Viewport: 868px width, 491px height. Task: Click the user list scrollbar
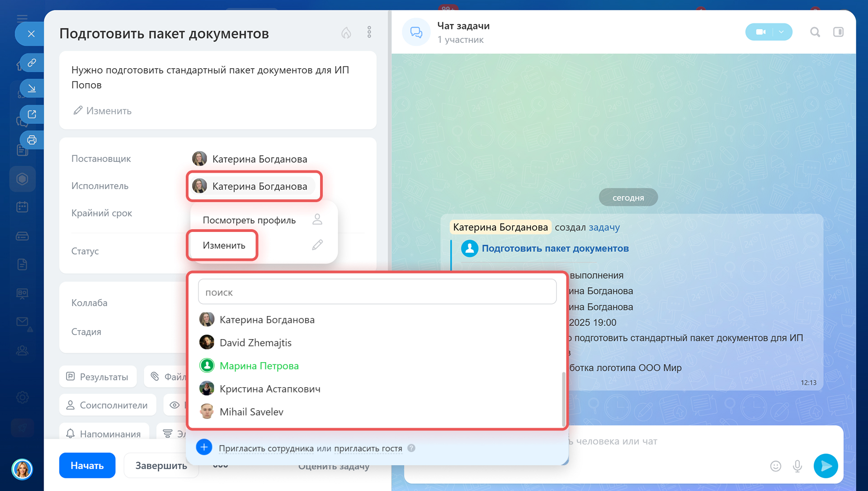pyautogui.click(x=563, y=398)
